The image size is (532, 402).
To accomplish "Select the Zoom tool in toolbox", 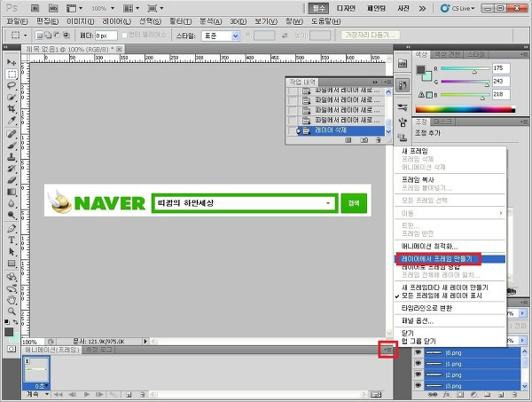I will (x=12, y=311).
